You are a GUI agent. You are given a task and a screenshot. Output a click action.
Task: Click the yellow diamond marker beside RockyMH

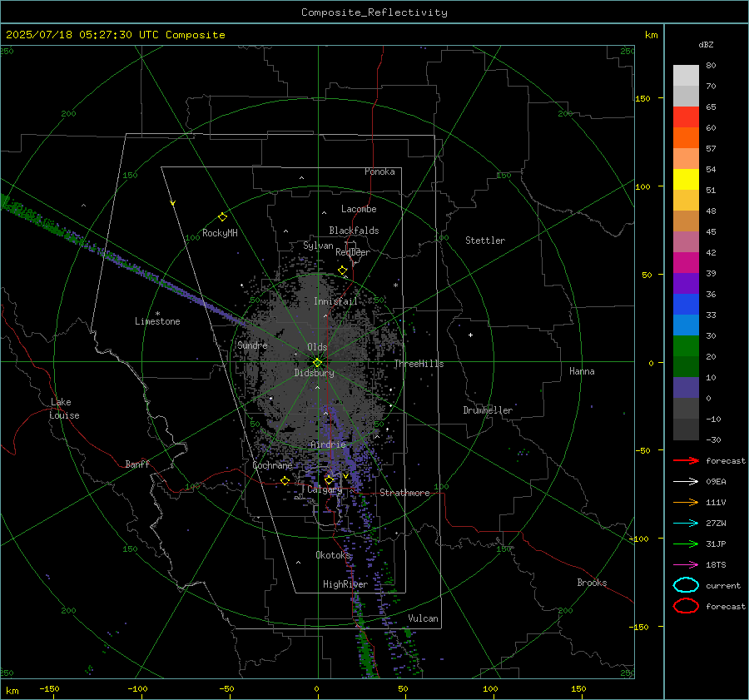click(x=222, y=217)
